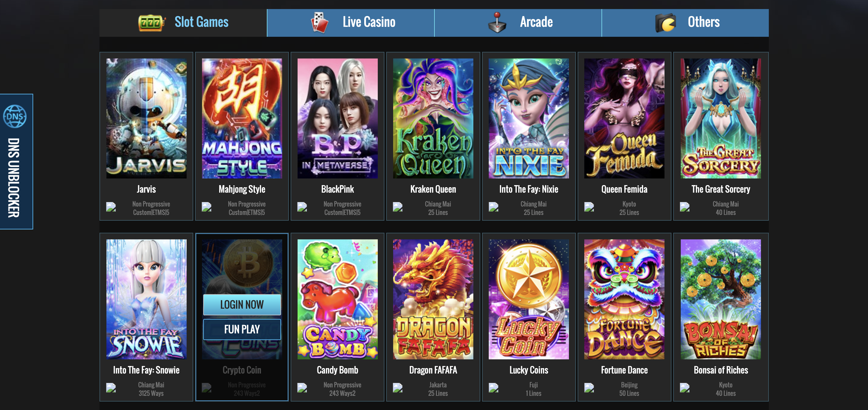Switch to the Live Casino tab
868x410 pixels.
click(350, 23)
